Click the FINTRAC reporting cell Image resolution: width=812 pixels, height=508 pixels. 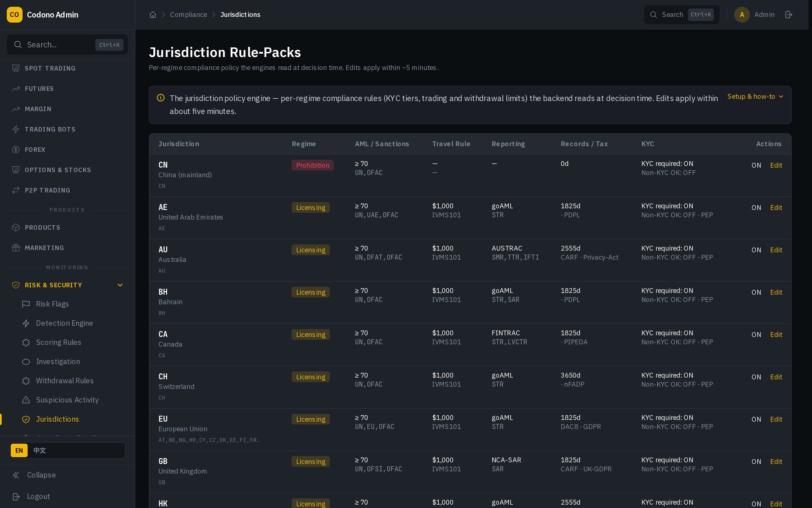506,333
